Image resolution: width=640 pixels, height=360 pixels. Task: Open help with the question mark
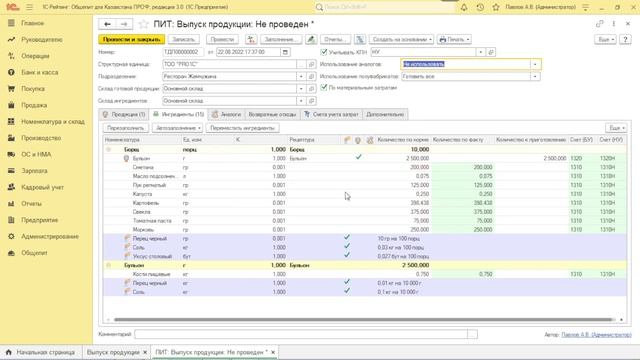[625, 39]
